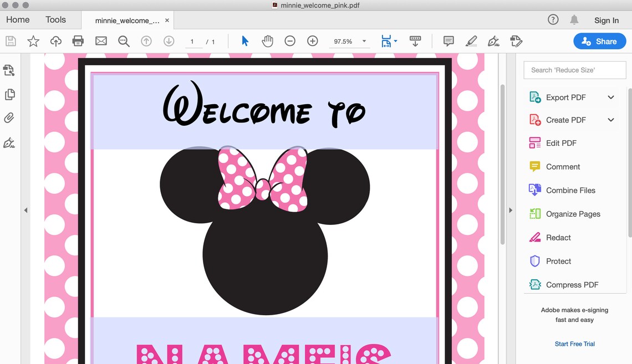Email the document via the envelope icon
Image resolution: width=632 pixels, height=364 pixels.
[x=101, y=41]
